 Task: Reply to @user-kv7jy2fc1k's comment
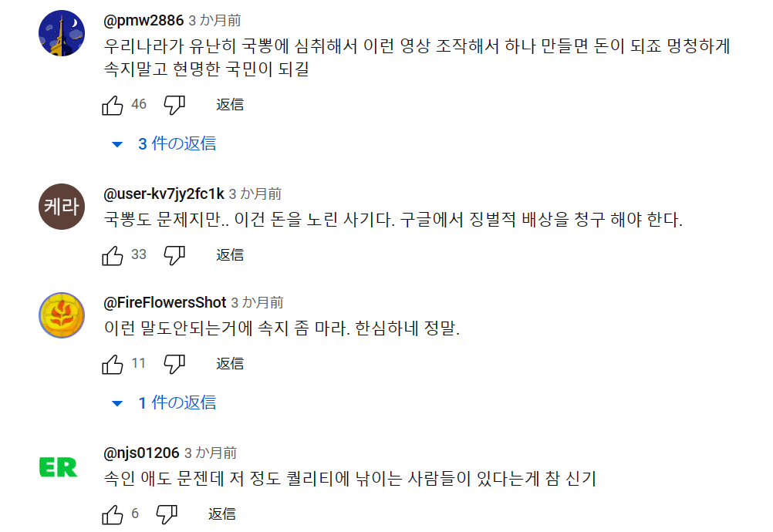click(x=230, y=255)
